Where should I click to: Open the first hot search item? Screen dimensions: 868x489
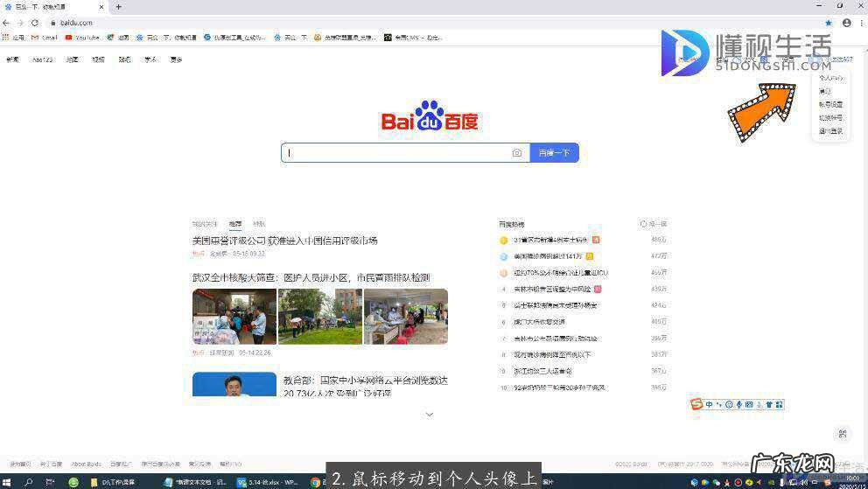click(549, 240)
